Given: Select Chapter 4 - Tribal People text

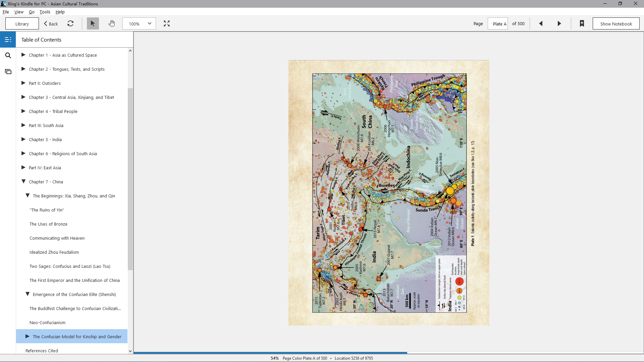Looking at the screenshot, I should [53, 111].
